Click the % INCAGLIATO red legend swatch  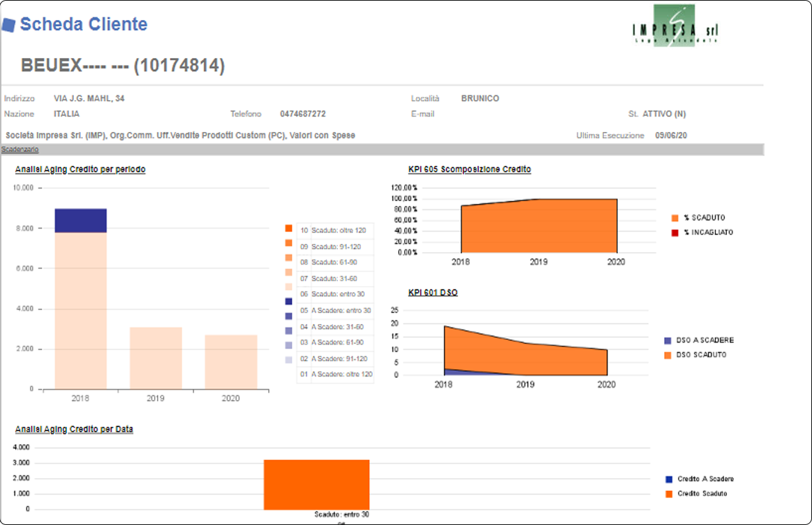[674, 233]
